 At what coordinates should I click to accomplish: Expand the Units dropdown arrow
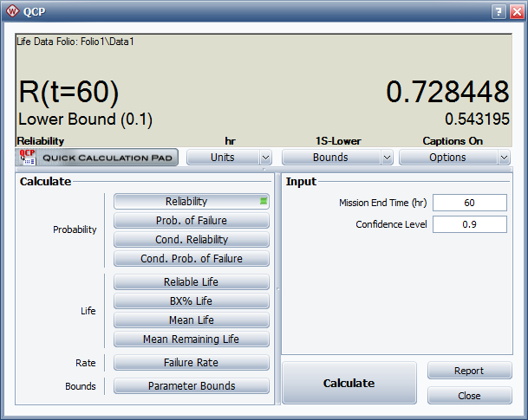[x=266, y=158]
